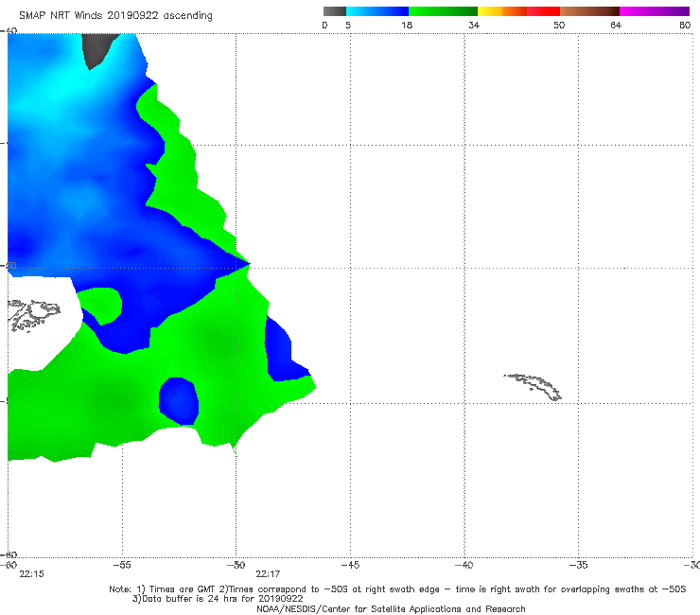This screenshot has height=615, width=700.
Task: Click longitude label -45
Action: 350,565
